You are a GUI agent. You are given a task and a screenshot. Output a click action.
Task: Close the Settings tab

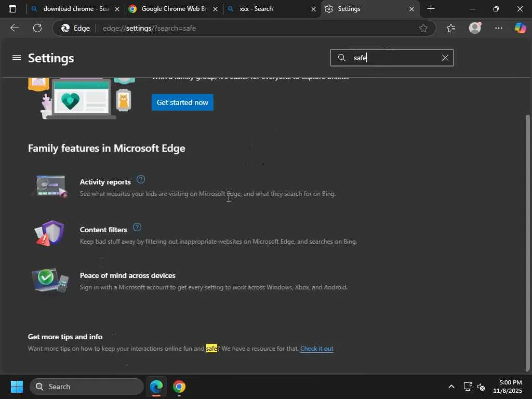point(411,9)
